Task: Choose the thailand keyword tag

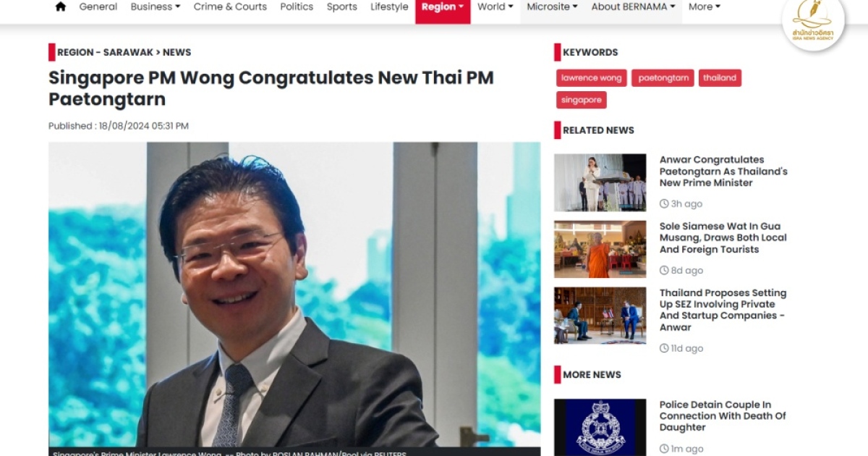Action: coord(720,78)
